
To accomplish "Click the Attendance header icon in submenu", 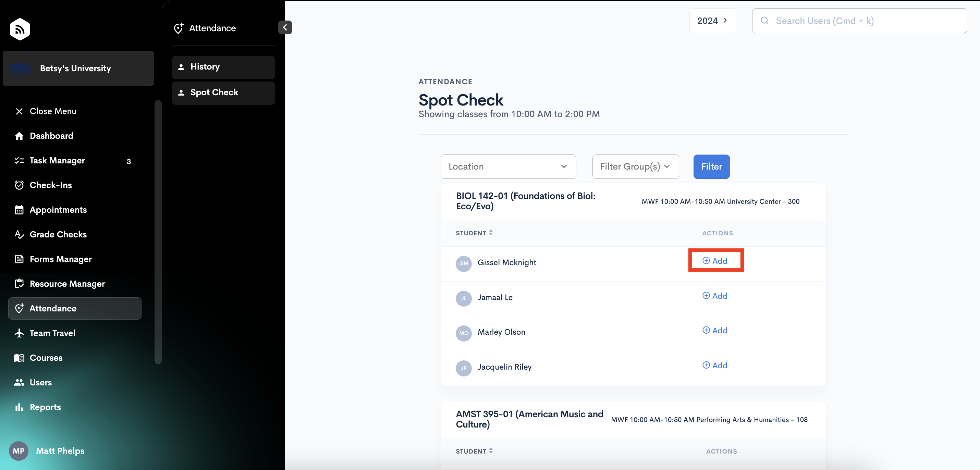I will click(179, 28).
